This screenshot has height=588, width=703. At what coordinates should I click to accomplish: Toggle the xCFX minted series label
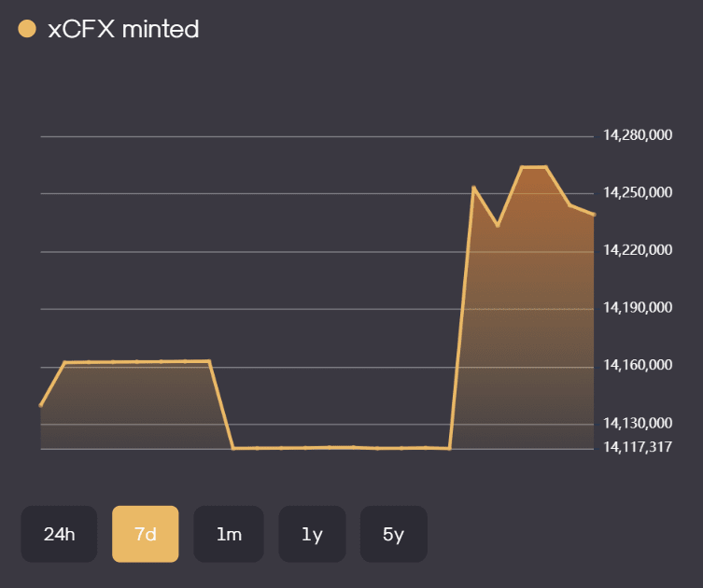(x=123, y=29)
